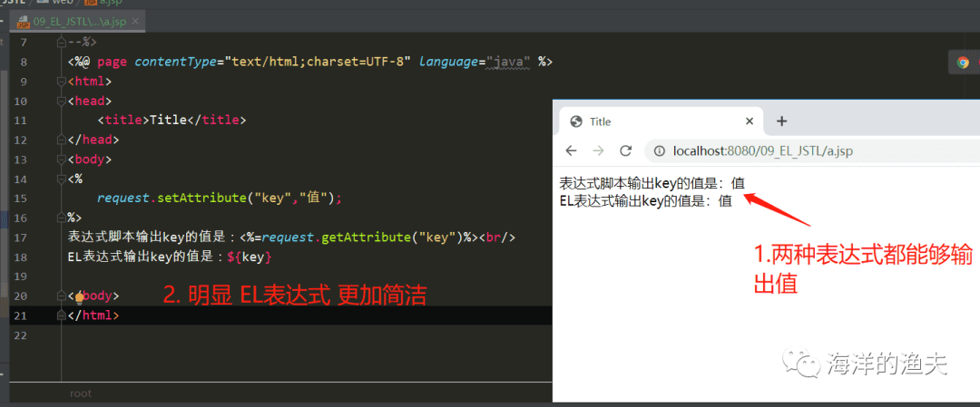Click the ${key} EL expression on line 18
The image size is (980, 407).
(250, 257)
